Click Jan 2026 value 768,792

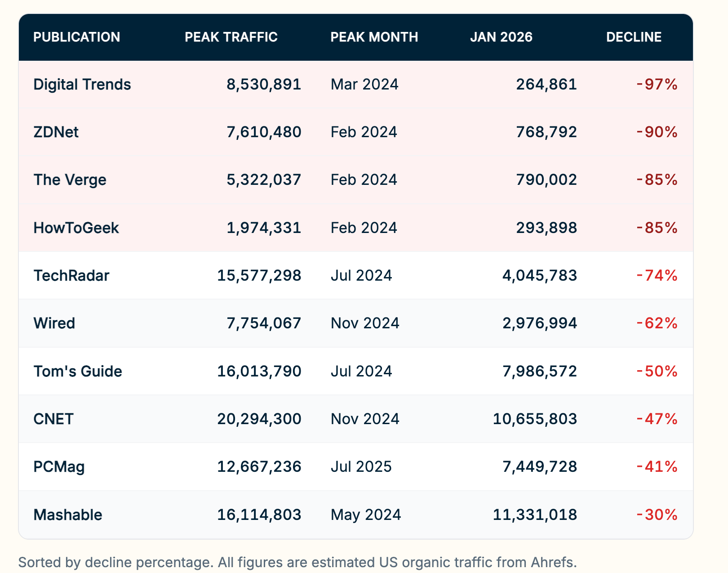[x=546, y=132]
